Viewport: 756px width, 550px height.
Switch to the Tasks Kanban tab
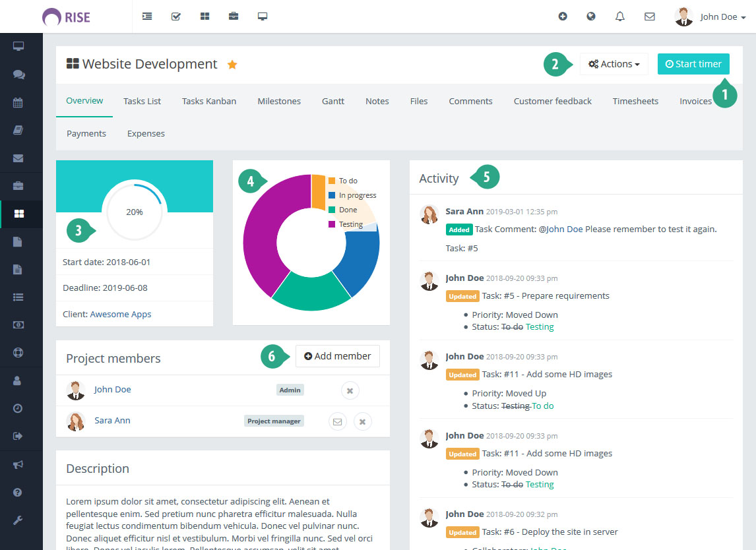[x=208, y=101]
